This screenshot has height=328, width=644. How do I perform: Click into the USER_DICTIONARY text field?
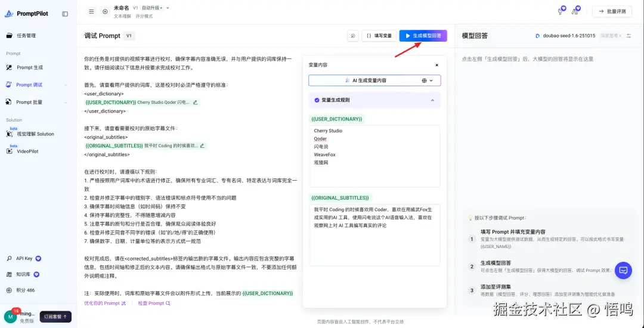pyautogui.click(x=374, y=156)
